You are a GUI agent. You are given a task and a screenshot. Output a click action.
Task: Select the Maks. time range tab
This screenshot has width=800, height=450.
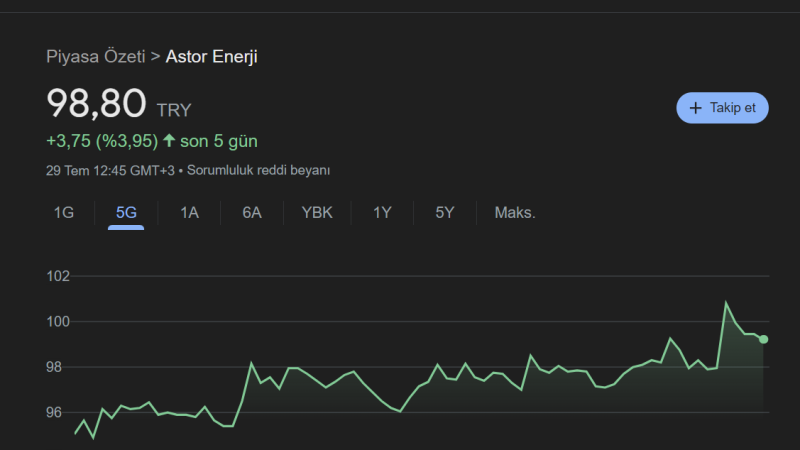pyautogui.click(x=515, y=213)
